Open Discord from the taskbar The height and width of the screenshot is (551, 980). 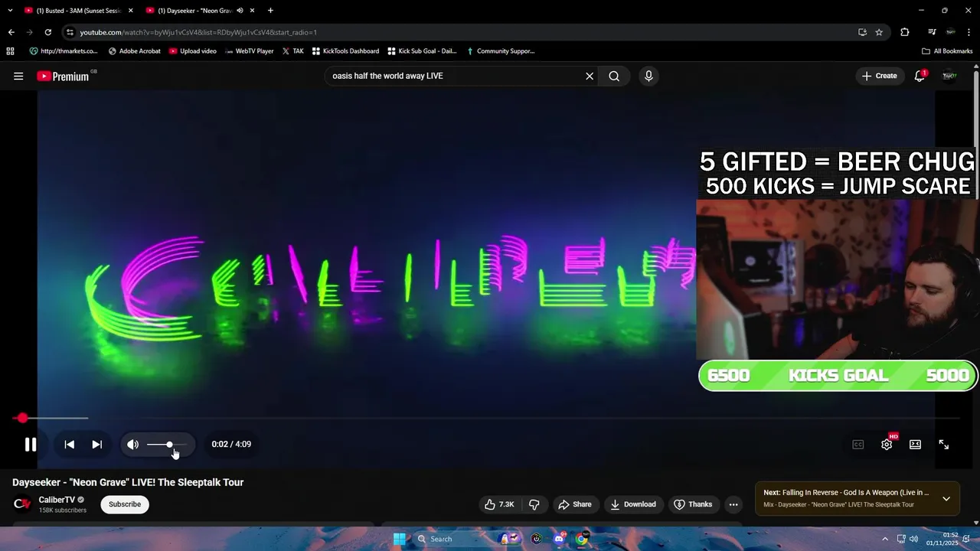pyautogui.click(x=559, y=539)
